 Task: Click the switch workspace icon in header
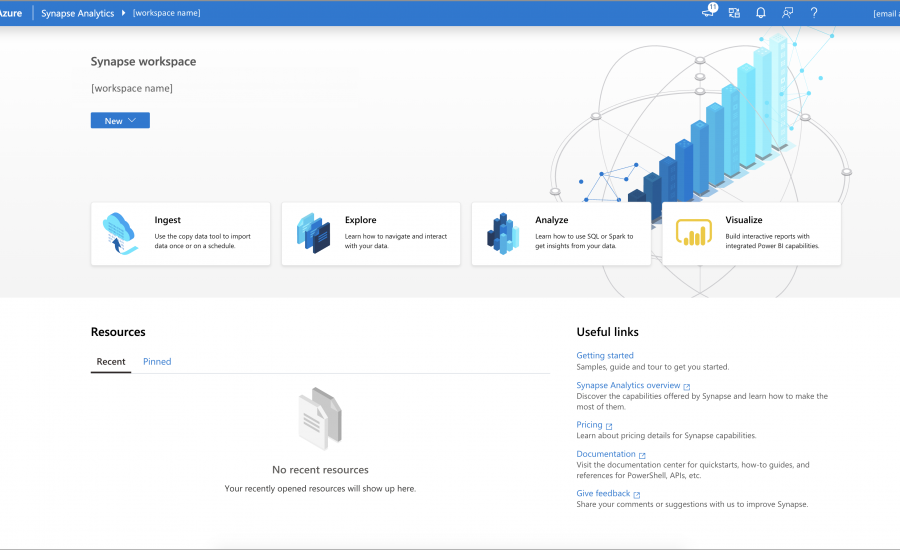click(x=734, y=13)
